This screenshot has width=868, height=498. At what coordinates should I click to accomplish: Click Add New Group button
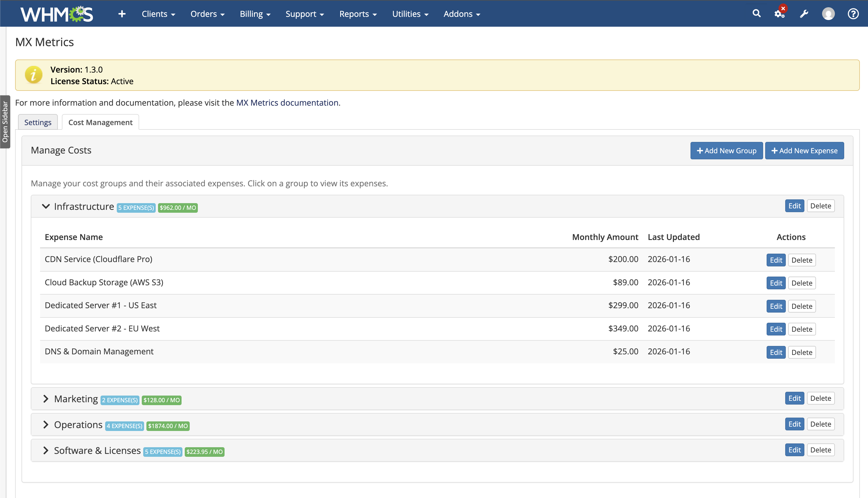pyautogui.click(x=726, y=151)
